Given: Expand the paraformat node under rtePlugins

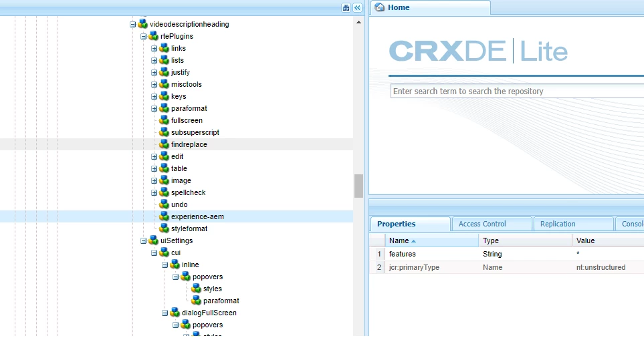Looking at the screenshot, I should [154, 109].
